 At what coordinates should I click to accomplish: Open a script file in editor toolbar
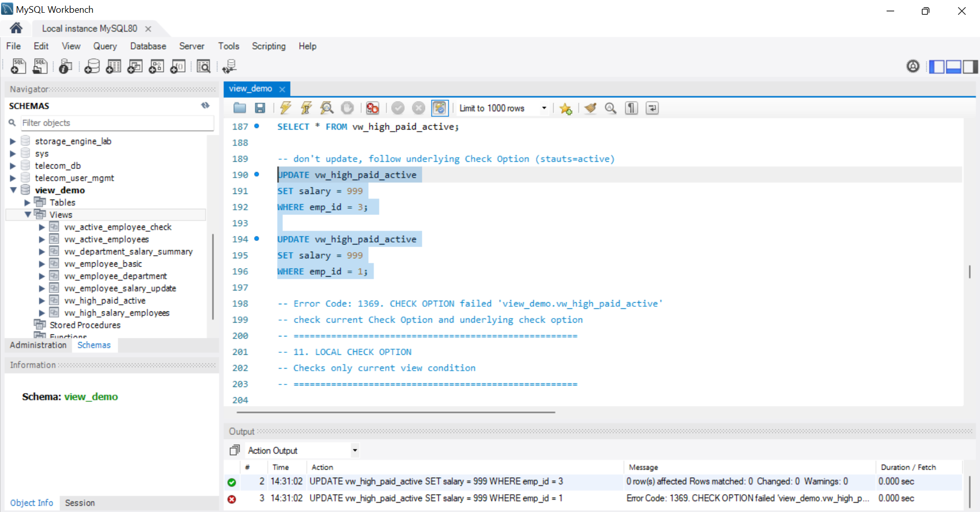(240, 108)
